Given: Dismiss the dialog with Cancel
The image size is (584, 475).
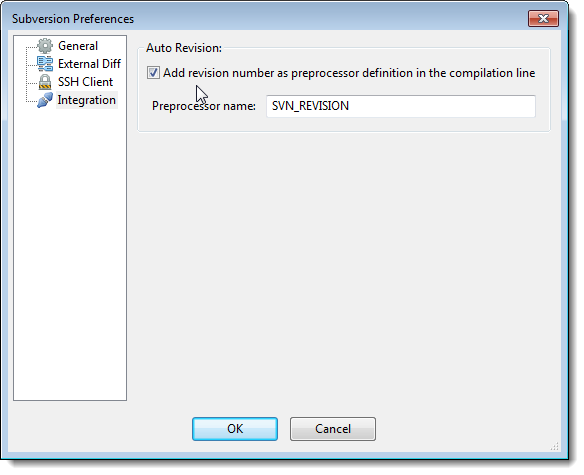Looking at the screenshot, I should coord(333,429).
